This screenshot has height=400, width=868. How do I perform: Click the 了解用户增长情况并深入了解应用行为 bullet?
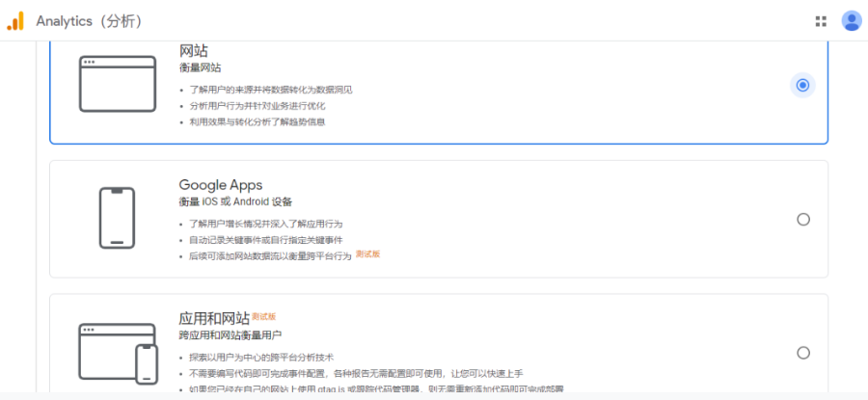pyautogui.click(x=266, y=224)
